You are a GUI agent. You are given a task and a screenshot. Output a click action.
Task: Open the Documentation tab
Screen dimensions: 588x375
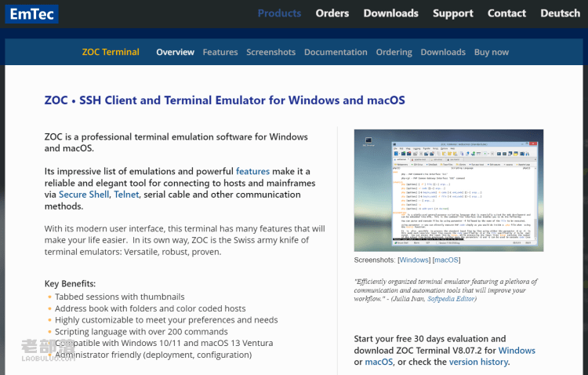tap(336, 53)
